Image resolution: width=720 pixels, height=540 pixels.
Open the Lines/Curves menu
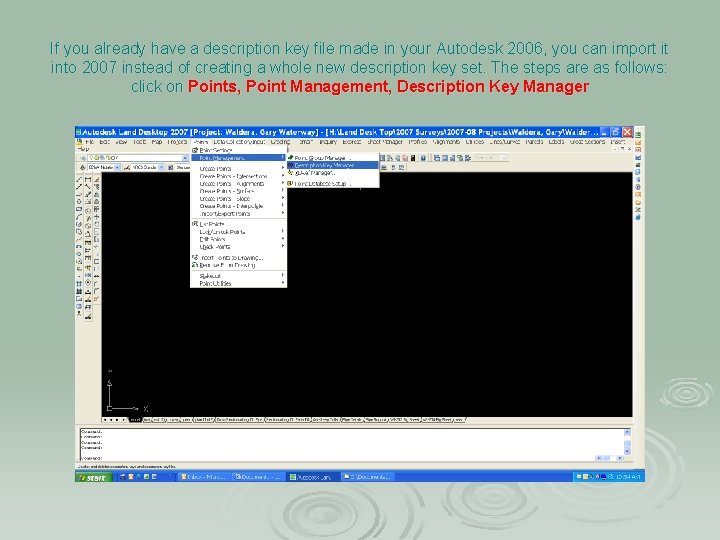pyautogui.click(x=504, y=142)
